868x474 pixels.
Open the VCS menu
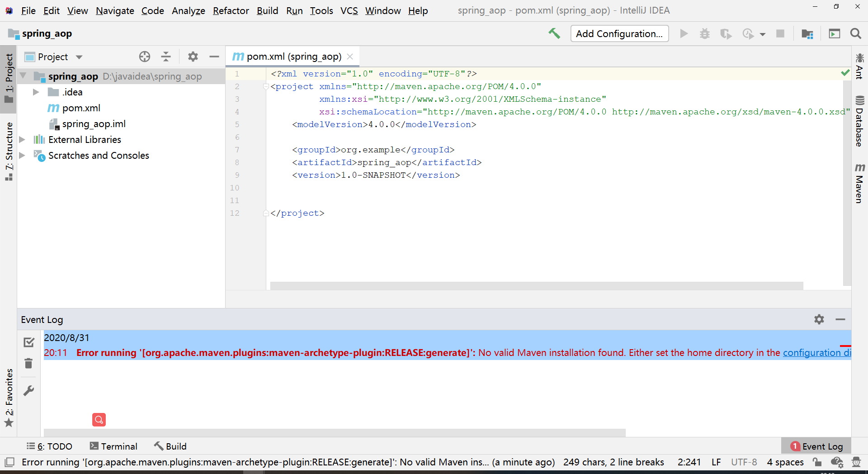(349, 10)
